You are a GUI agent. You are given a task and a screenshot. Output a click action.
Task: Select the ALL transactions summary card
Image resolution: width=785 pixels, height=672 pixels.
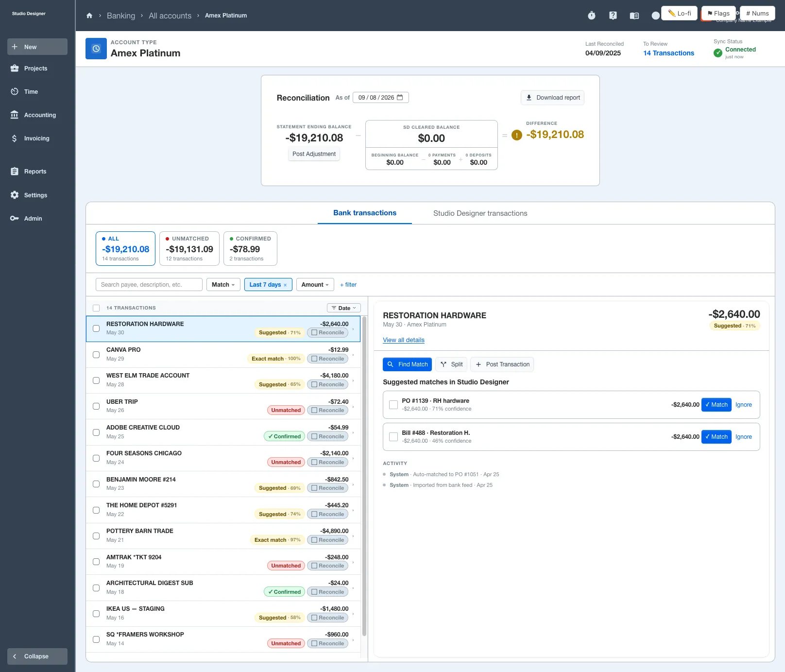click(126, 249)
